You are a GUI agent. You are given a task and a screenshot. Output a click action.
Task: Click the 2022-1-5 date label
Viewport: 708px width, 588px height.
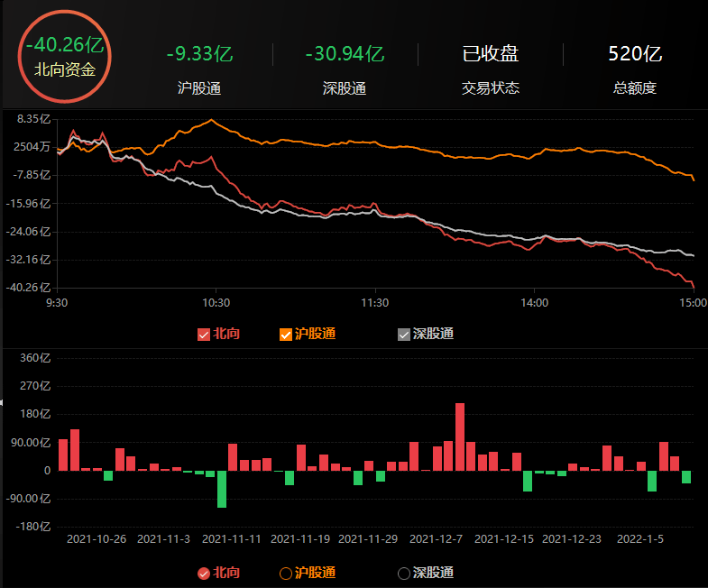[640, 539]
